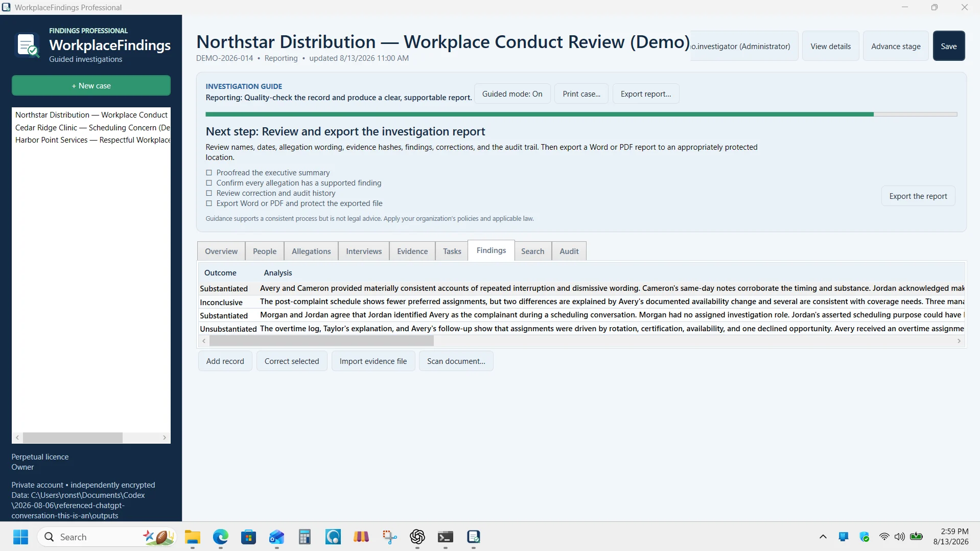Select the Unsubstantiated finding row
Screen dimensions: 980x551
[581, 329]
